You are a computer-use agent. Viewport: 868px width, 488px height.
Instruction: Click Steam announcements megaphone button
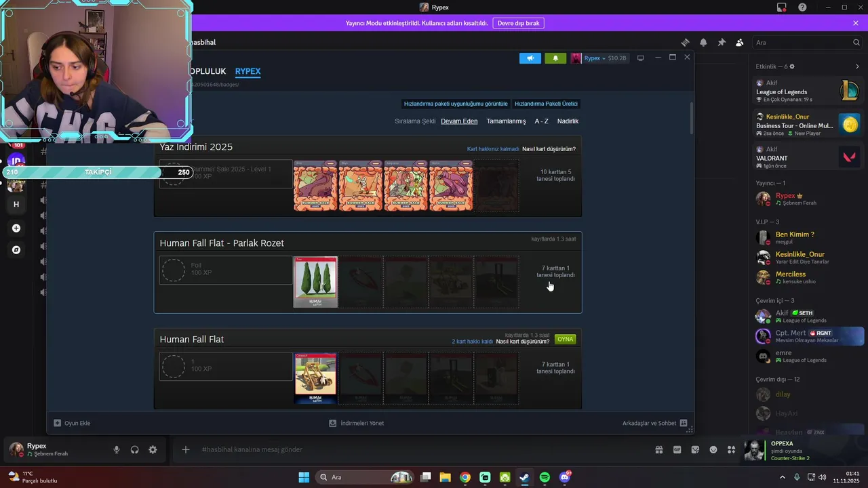530,58
